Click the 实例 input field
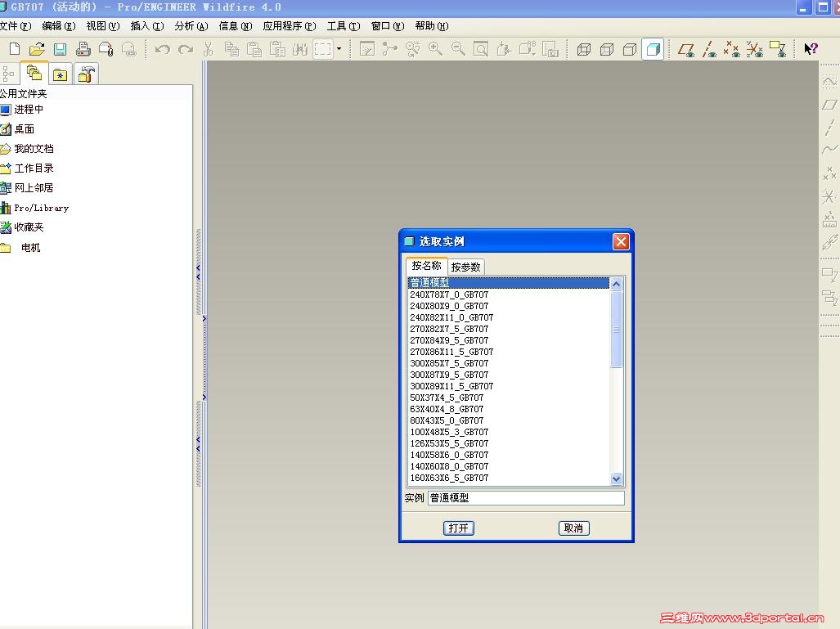The width and height of the screenshot is (840, 629). click(526, 498)
